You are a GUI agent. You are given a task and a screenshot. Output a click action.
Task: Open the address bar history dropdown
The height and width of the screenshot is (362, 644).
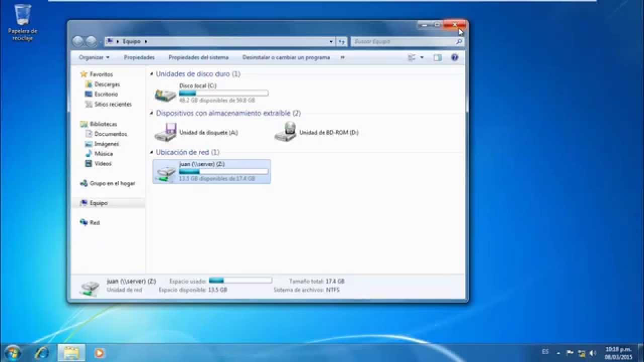pos(331,42)
